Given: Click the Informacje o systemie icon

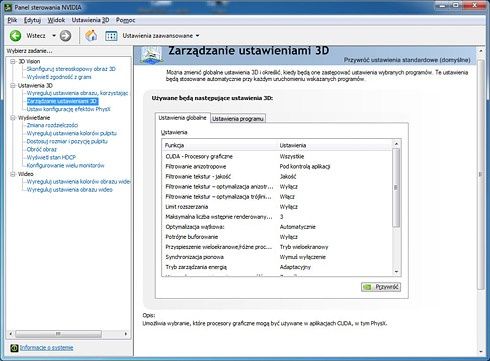Looking at the screenshot, I should tap(14, 348).
